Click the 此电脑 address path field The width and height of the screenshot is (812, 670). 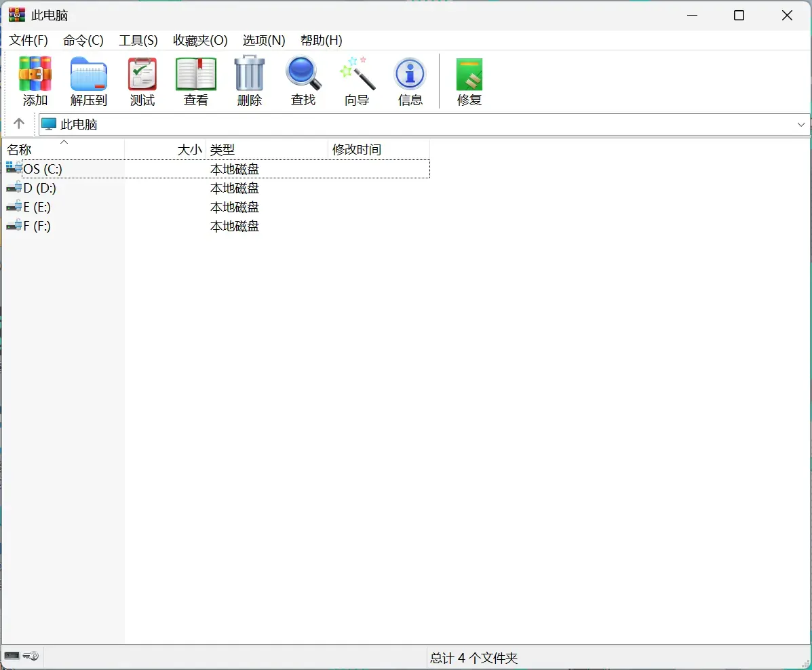pos(424,124)
